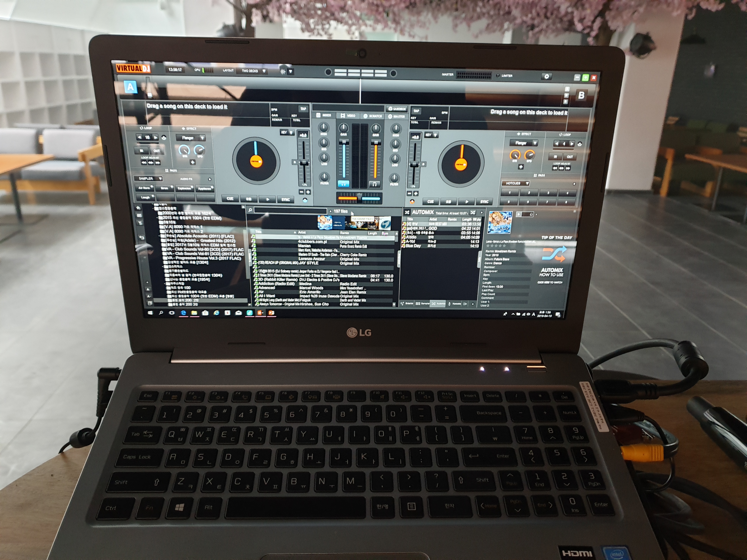Add effect slot with deck A plus button

tap(192, 162)
